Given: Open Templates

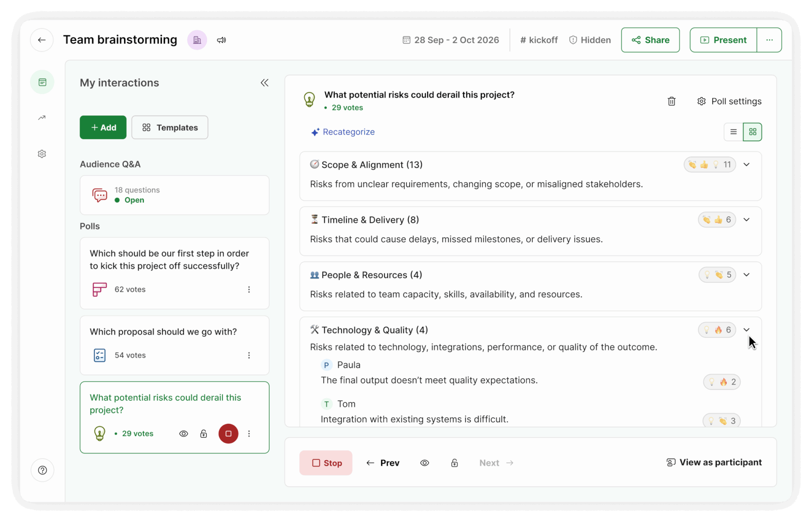Looking at the screenshot, I should click(170, 128).
